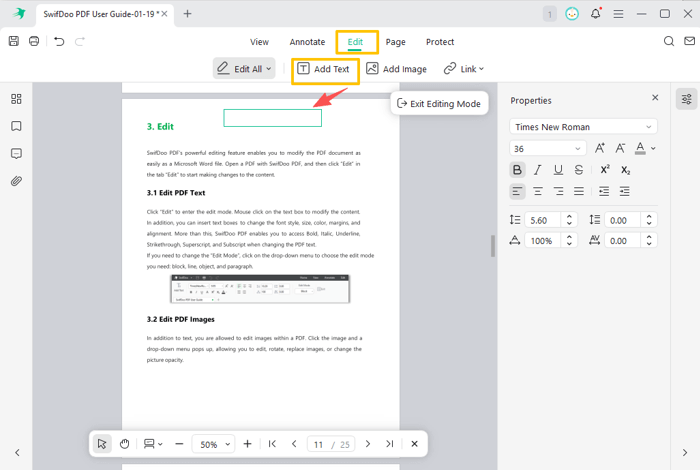Screen dimensions: 700x470
Task: Click the Save icon
Action: pos(14,42)
